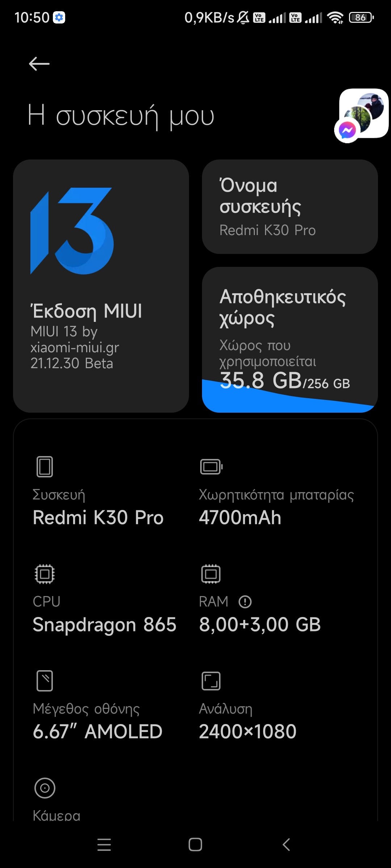
Task: Open the Όνομα συσκευής card
Action: click(x=290, y=207)
